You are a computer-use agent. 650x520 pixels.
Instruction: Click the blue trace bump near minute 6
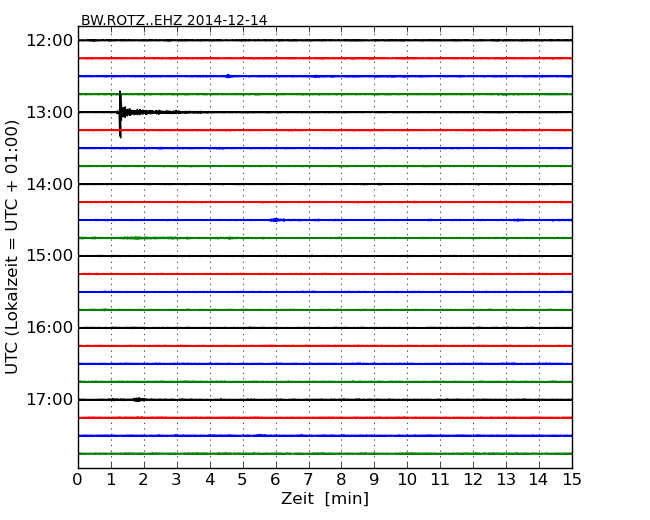277,220
